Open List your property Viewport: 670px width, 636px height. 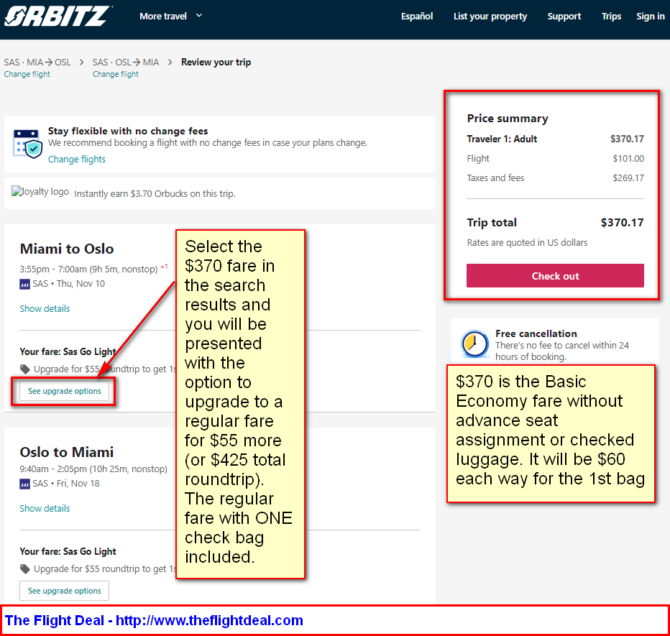pyautogui.click(x=490, y=16)
